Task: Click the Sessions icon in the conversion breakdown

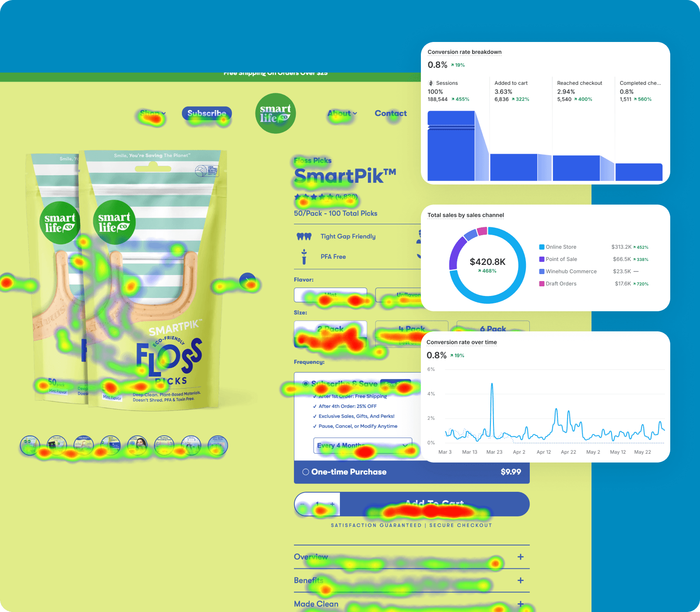Action: [431, 83]
